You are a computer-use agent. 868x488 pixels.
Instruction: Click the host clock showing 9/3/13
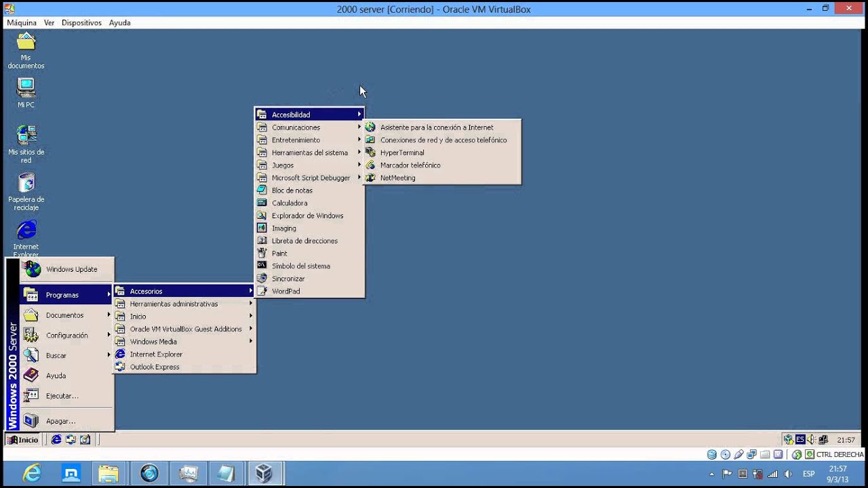coord(838,474)
